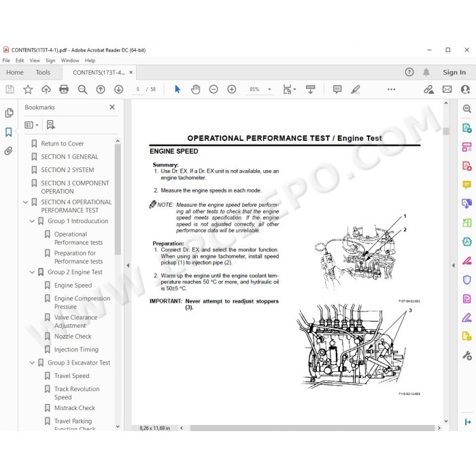
Task: Click the current page number field
Action: pos(138,89)
